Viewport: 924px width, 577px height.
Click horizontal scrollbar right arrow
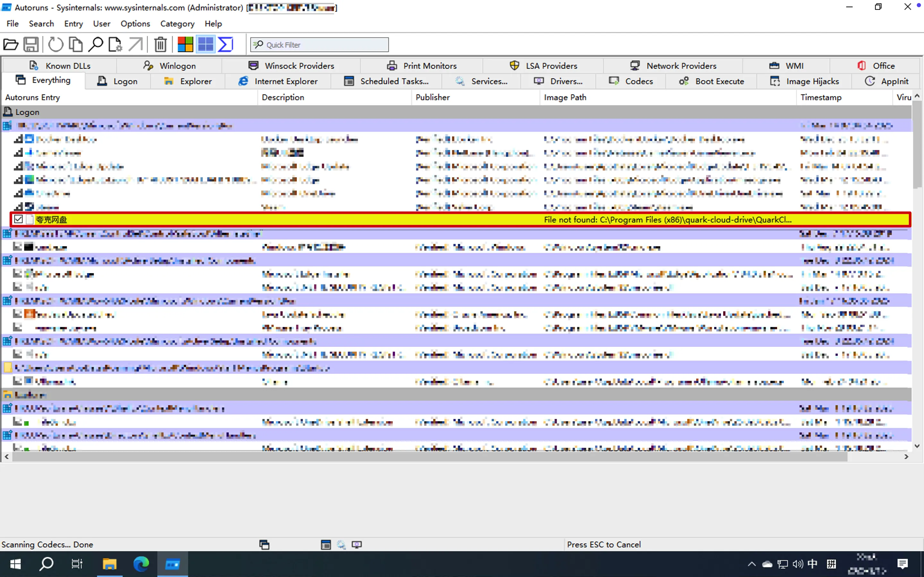pyautogui.click(x=906, y=457)
